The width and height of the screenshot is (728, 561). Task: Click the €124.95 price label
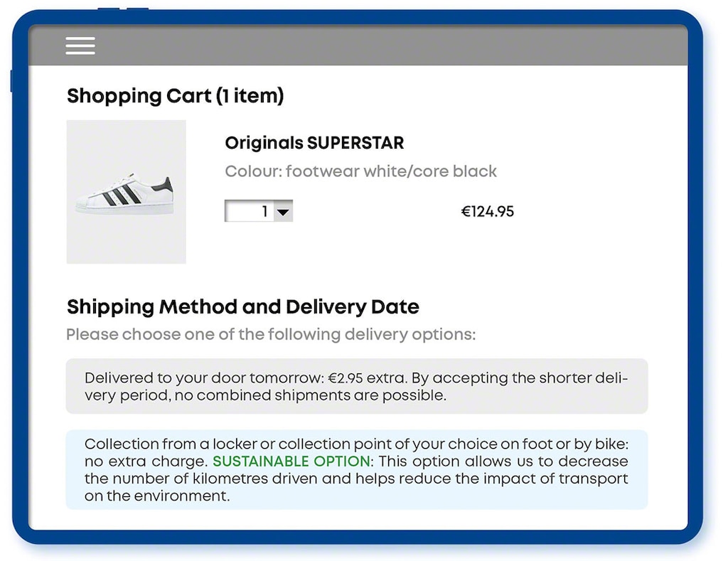tap(488, 210)
